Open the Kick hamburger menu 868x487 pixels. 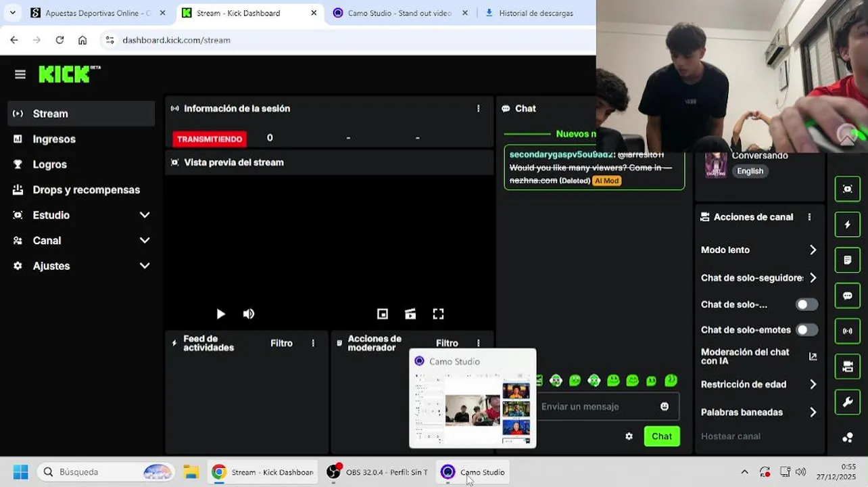pyautogui.click(x=20, y=74)
